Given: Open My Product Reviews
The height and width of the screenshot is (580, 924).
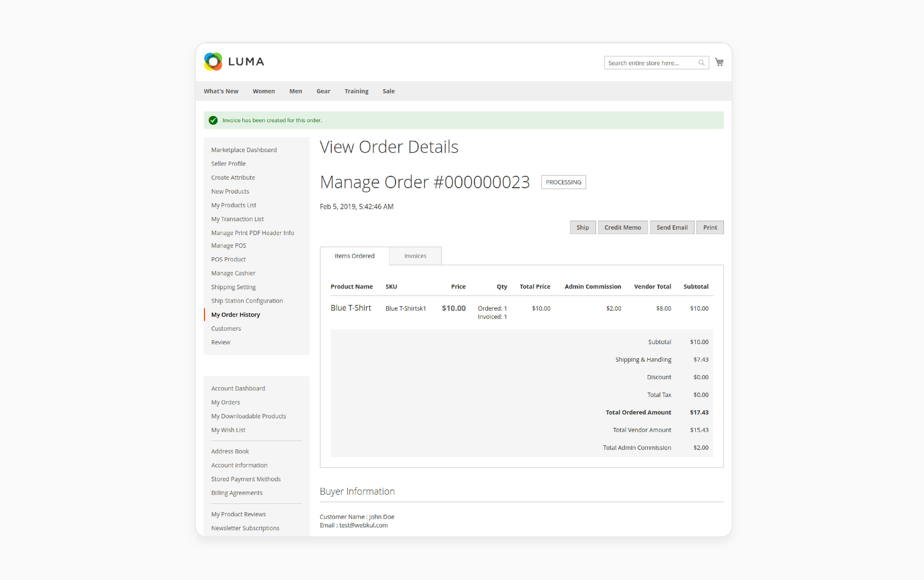Looking at the screenshot, I should click(x=238, y=515).
